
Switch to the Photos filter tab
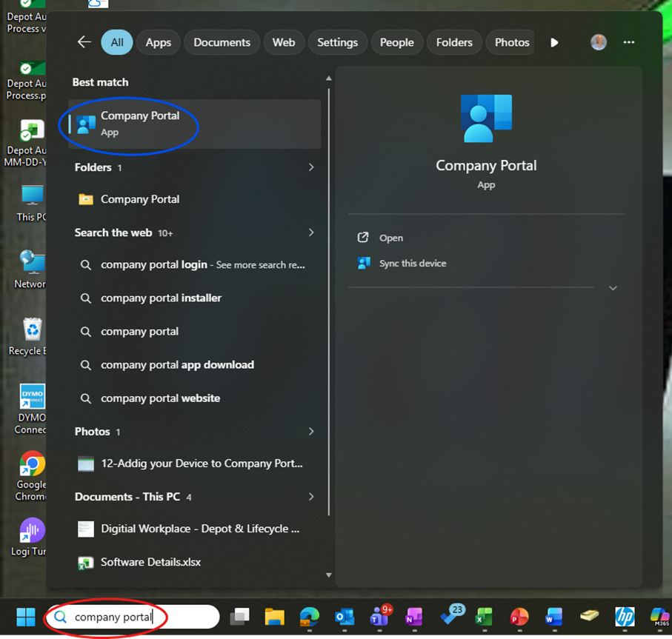click(511, 42)
